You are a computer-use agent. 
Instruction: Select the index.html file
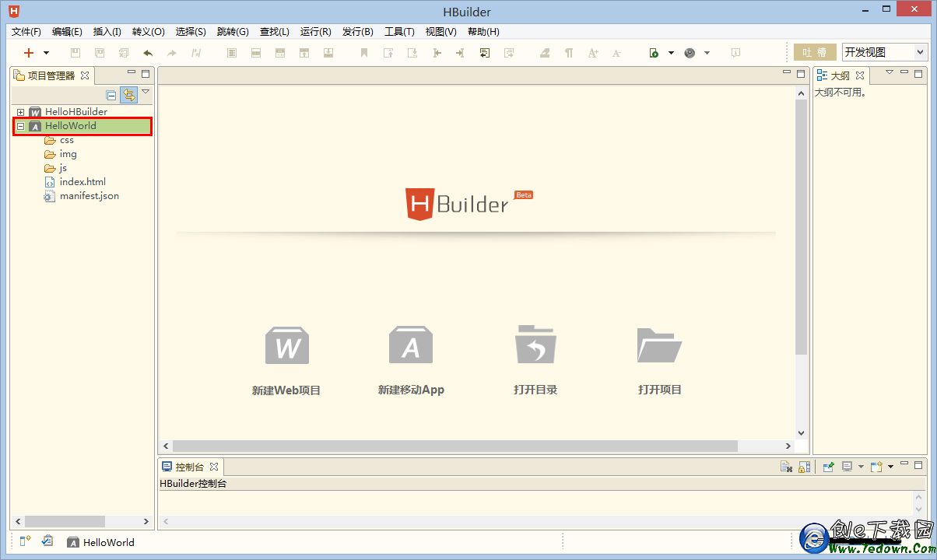point(82,182)
